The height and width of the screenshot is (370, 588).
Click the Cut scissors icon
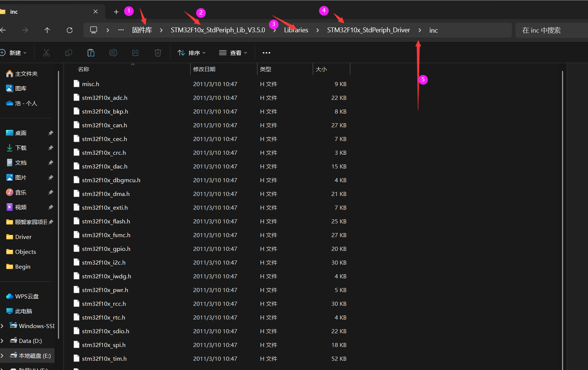click(46, 53)
